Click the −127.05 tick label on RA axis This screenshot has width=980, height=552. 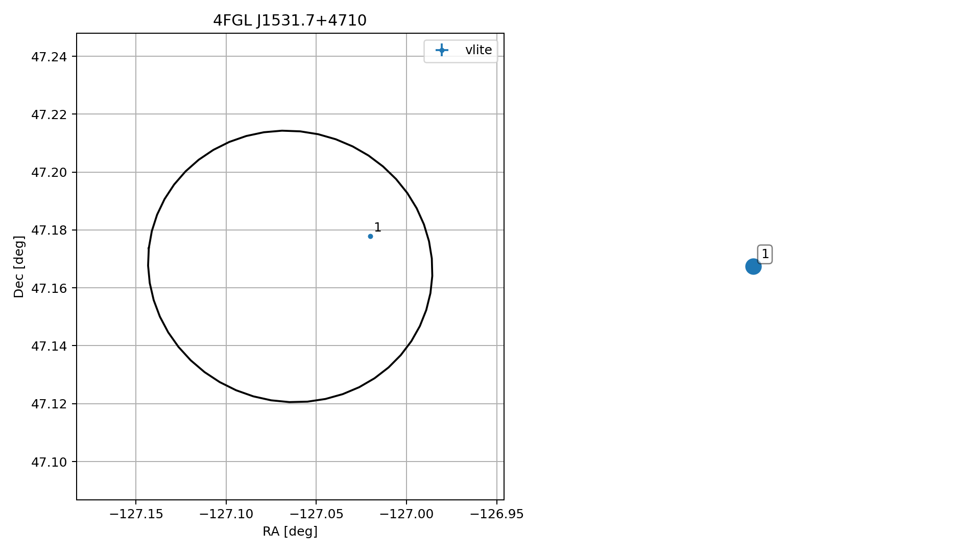click(x=316, y=514)
